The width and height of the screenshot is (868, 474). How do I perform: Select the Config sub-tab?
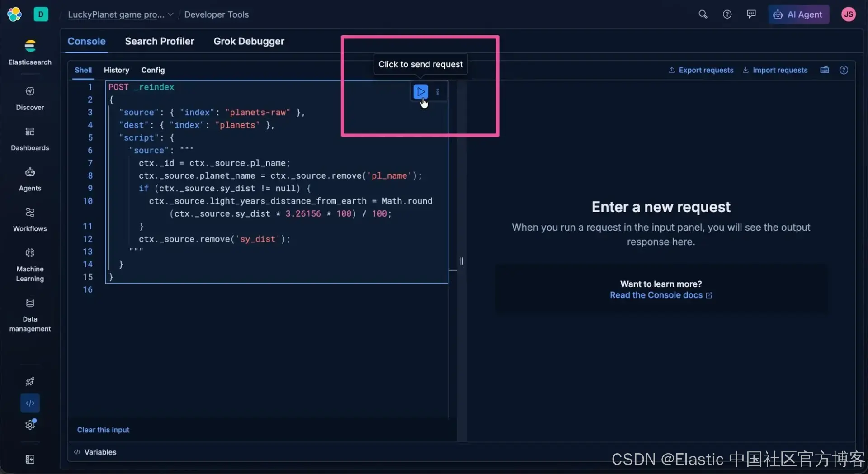click(x=153, y=70)
